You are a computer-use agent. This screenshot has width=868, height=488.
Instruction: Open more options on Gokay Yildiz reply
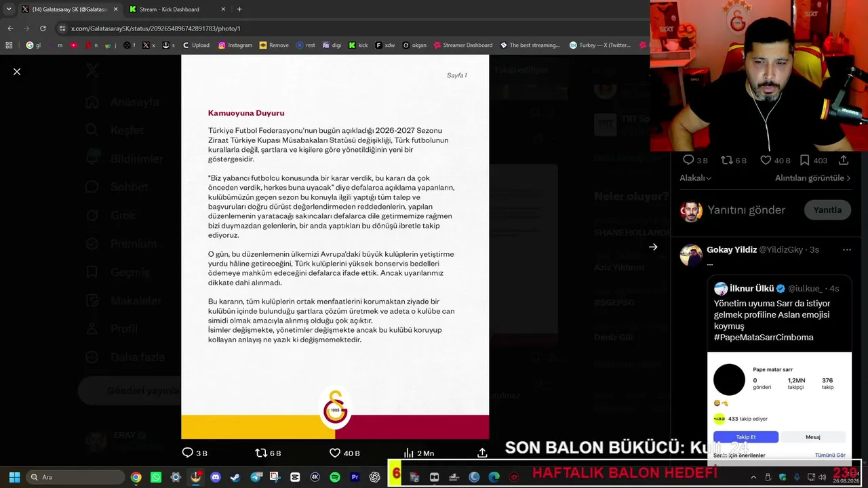846,250
